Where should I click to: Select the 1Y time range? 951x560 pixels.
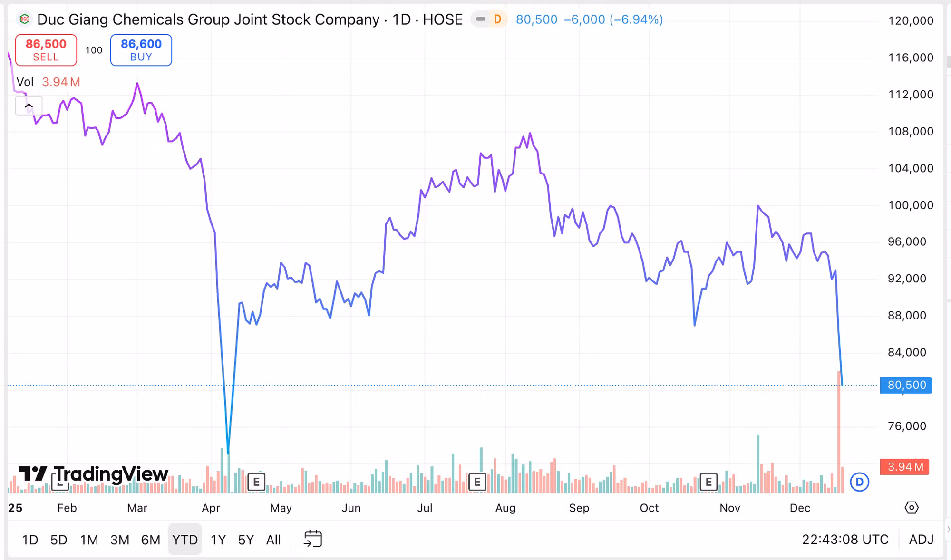point(218,540)
